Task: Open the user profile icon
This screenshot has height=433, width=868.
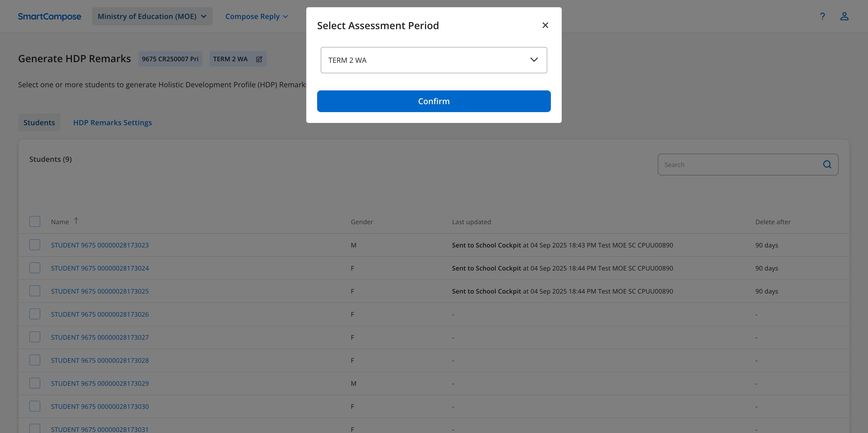Action: tap(844, 16)
